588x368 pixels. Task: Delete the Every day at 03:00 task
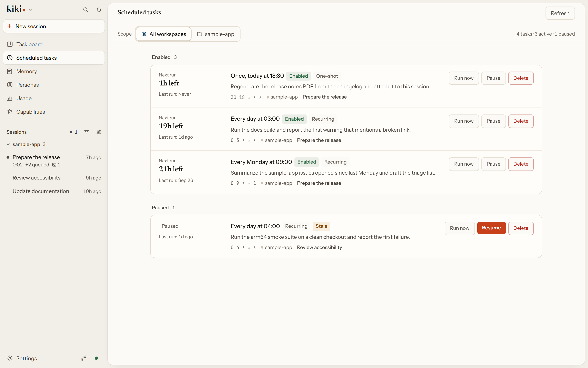pos(521,121)
